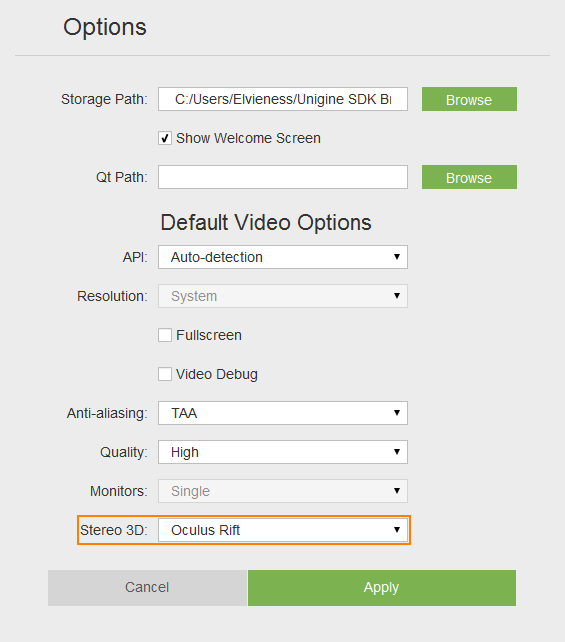Click the arrow on the API dropdown
The height and width of the screenshot is (642, 565).
click(x=397, y=257)
